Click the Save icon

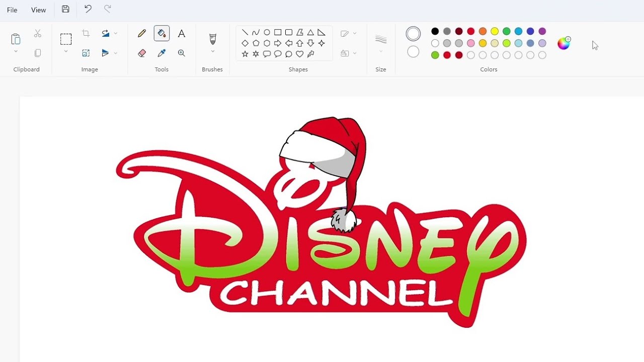[x=65, y=9]
